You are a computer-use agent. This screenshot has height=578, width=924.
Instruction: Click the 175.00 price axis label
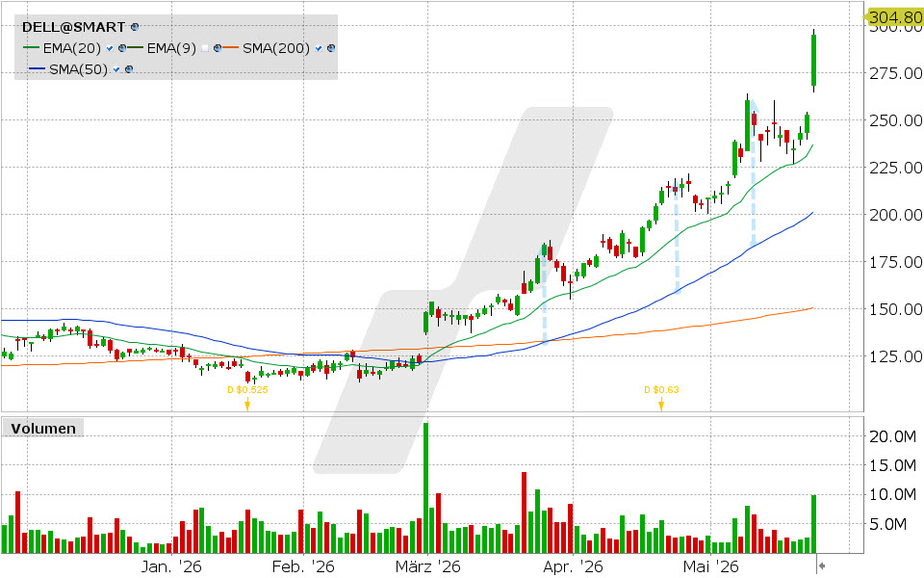coord(896,262)
